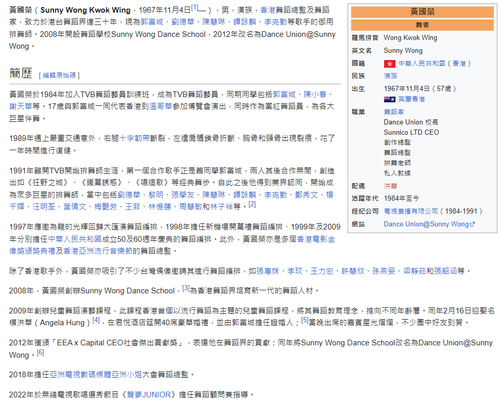The height and width of the screenshot is (408, 500).
Task: Open the 聲夢JUNIOR link
Action: coord(149,395)
